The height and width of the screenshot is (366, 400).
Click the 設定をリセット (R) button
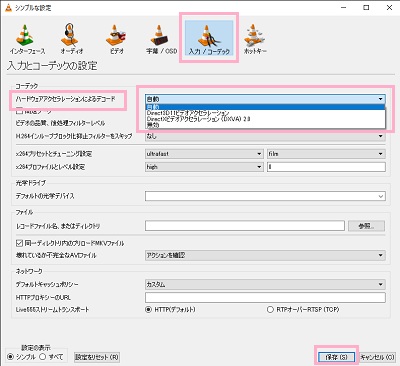97,357
